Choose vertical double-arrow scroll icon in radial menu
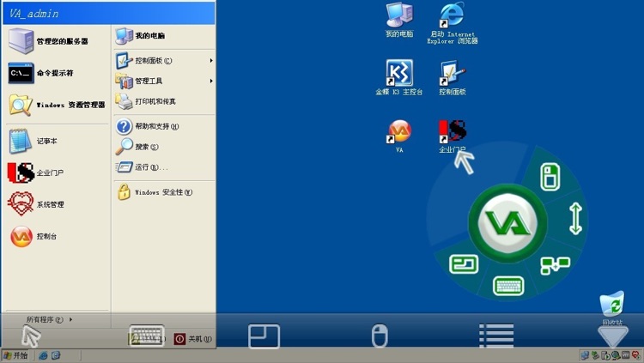Image resolution: width=644 pixels, height=363 pixels. coord(575,219)
